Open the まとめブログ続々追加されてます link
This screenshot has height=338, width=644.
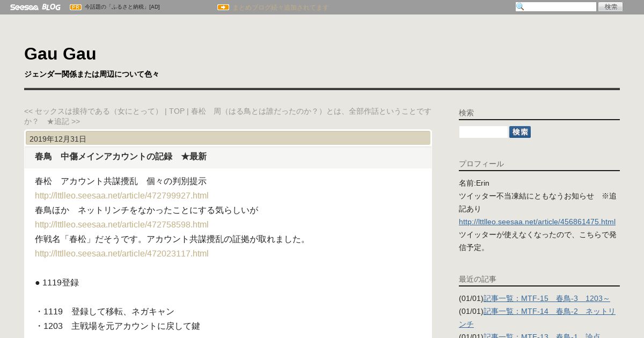280,8
